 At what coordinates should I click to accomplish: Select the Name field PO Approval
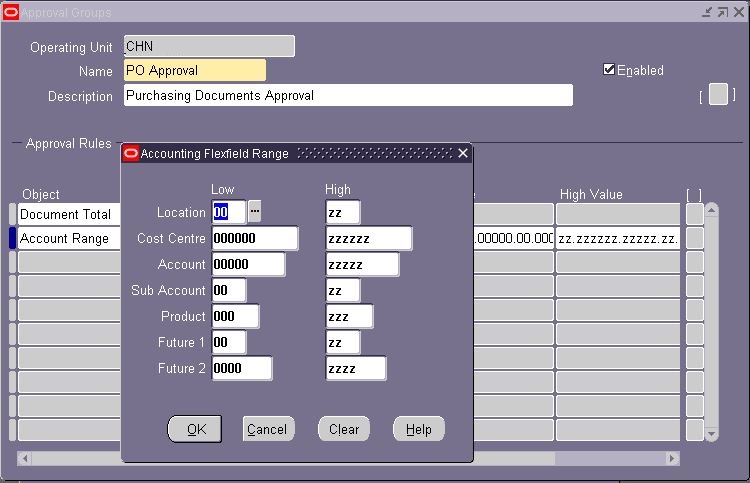click(195, 70)
